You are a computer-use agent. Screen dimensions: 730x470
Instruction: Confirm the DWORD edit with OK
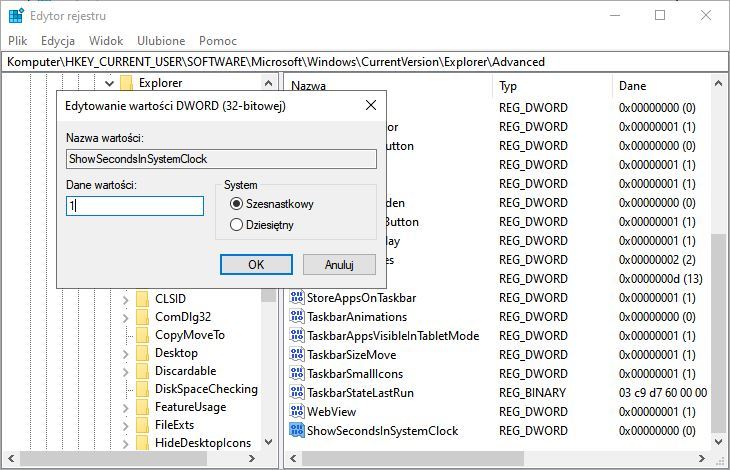point(256,265)
